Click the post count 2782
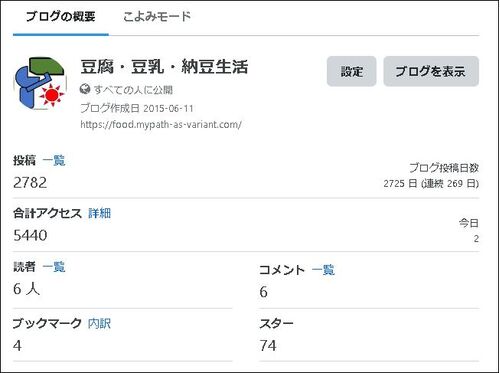 tap(30, 183)
